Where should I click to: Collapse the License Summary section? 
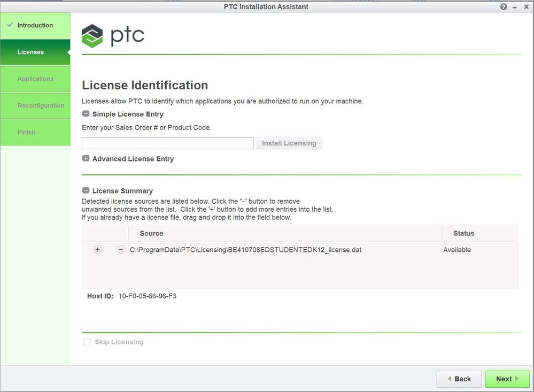tap(86, 190)
